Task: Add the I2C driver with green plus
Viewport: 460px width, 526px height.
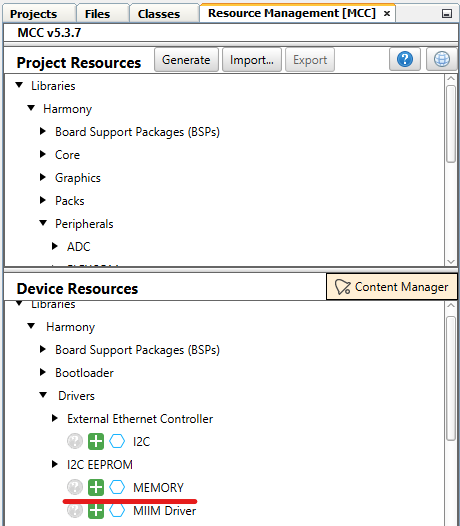Action: [96, 441]
